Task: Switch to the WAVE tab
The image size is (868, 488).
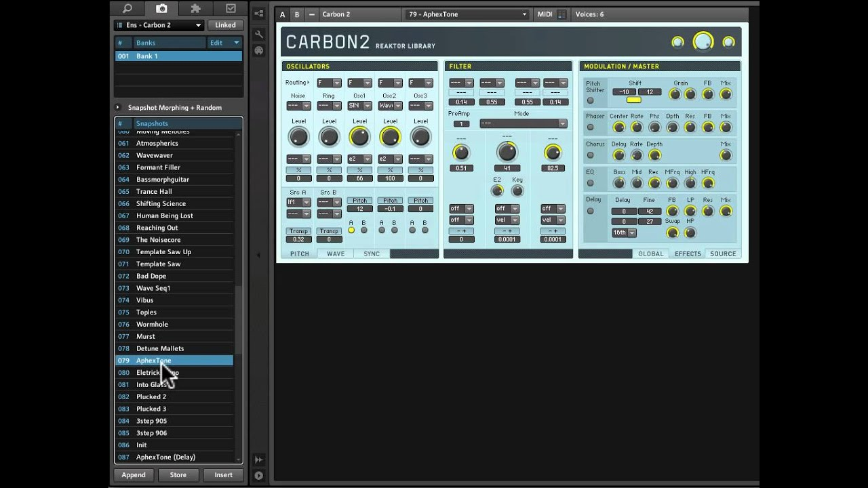Action: [x=336, y=253]
